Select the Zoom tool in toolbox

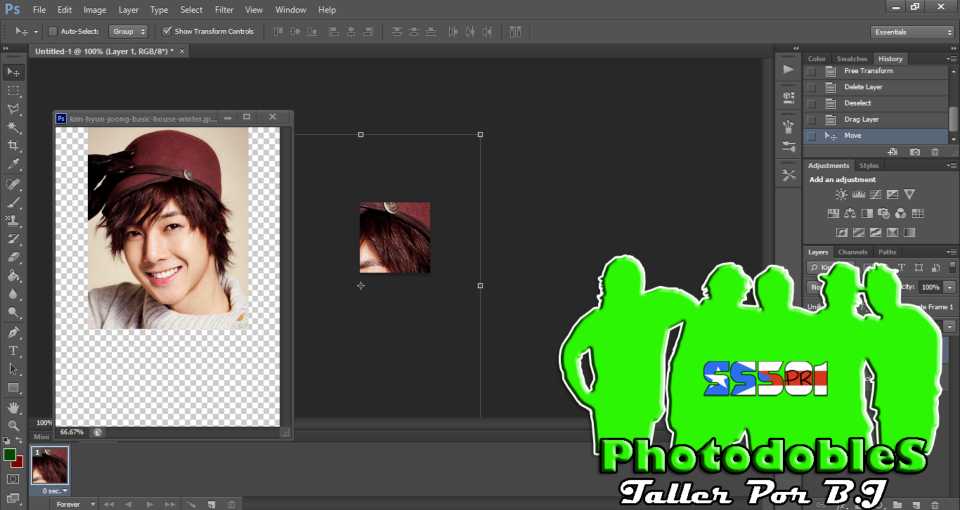point(13,426)
